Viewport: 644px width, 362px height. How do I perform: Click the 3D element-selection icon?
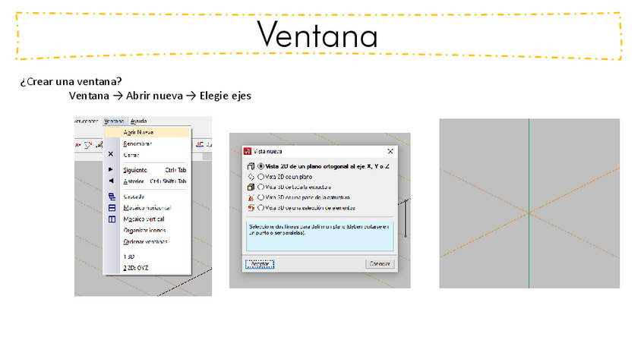click(251, 208)
